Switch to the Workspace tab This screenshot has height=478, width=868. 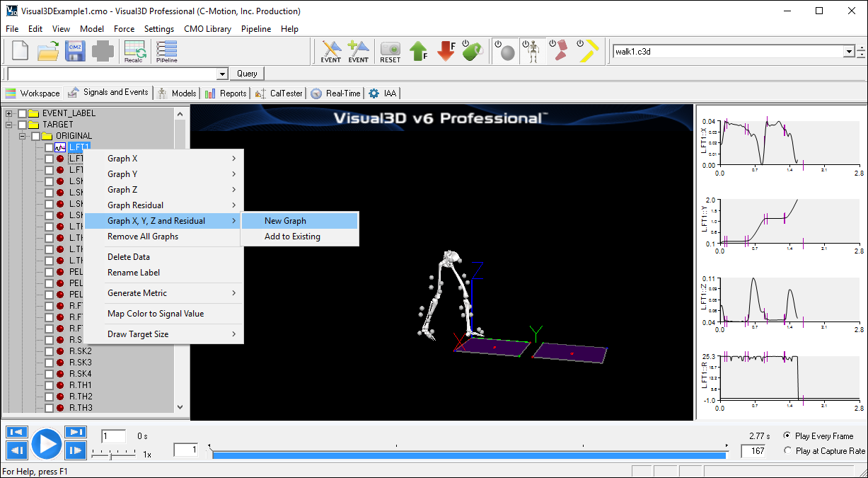point(33,93)
